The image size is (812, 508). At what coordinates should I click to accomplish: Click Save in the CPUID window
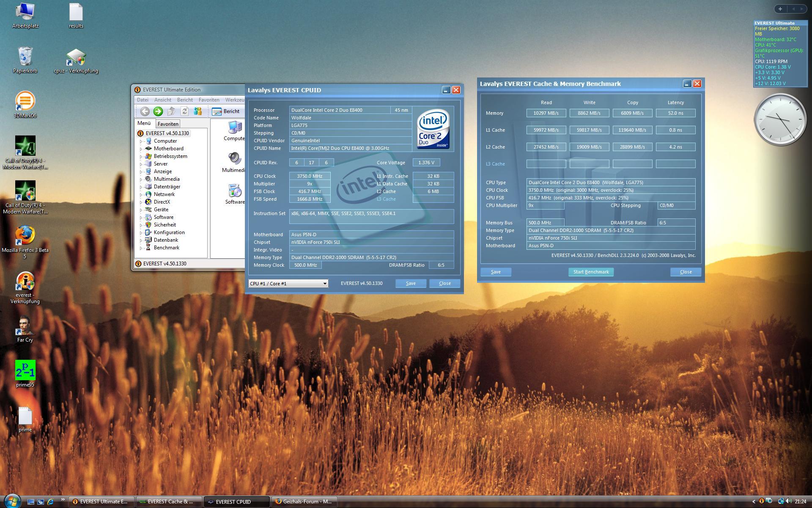(411, 284)
